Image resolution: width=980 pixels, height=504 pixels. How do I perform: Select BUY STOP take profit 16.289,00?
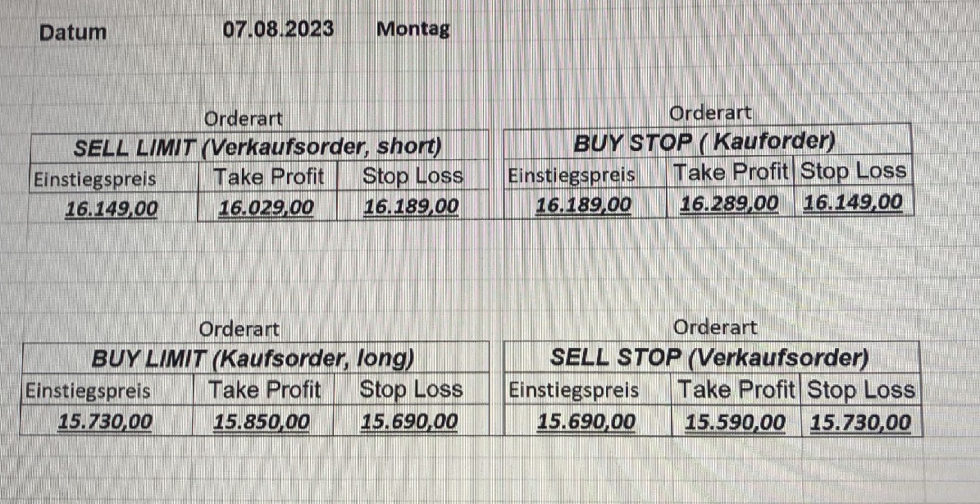pyautogui.click(x=729, y=203)
